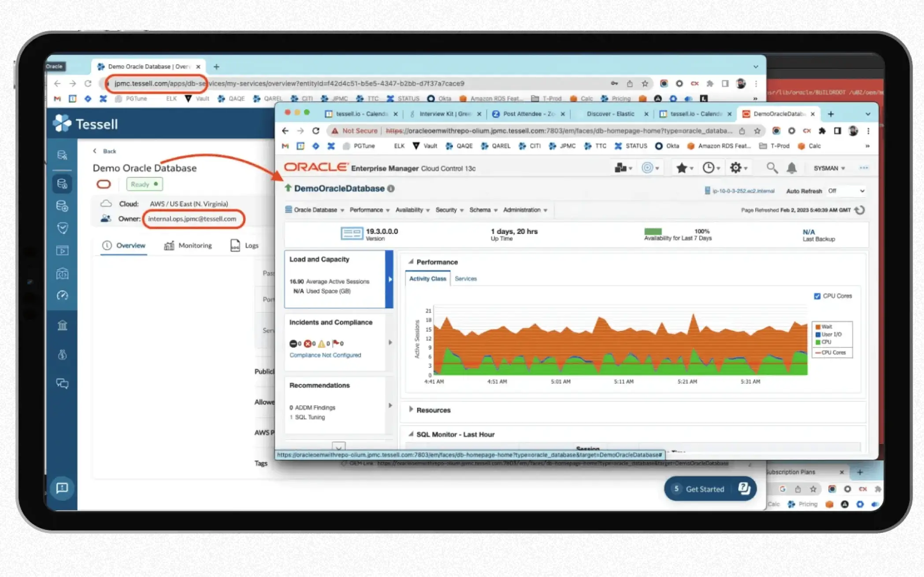The height and width of the screenshot is (577, 924).
Task: Bookmark the page via the address bar star
Action: click(x=758, y=131)
